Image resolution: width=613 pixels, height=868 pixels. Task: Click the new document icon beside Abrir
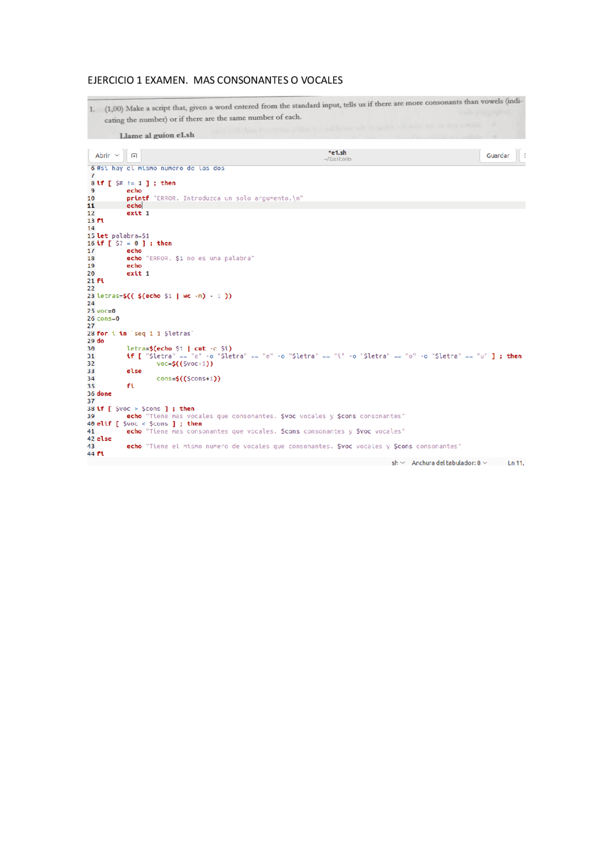(134, 156)
